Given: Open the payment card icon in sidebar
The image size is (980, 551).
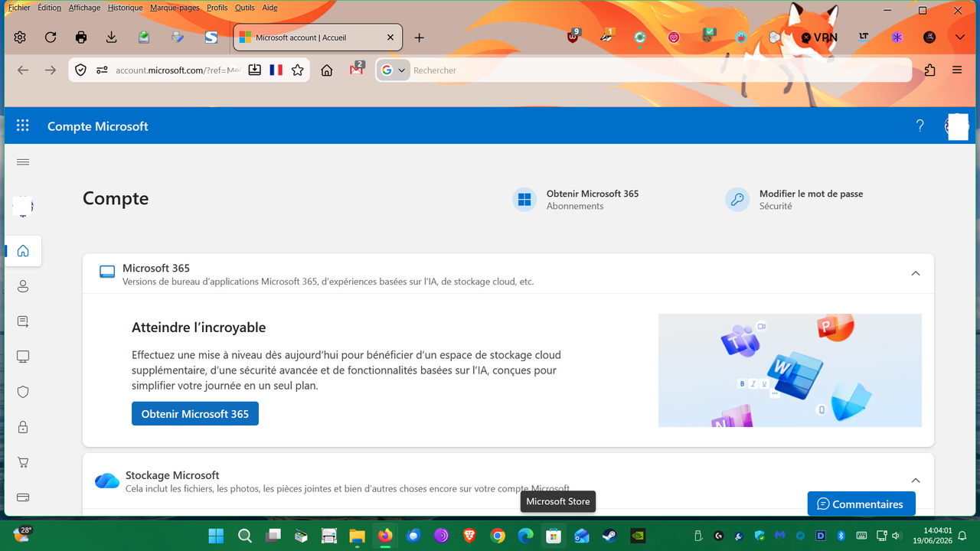Looking at the screenshot, I should 23,497.
